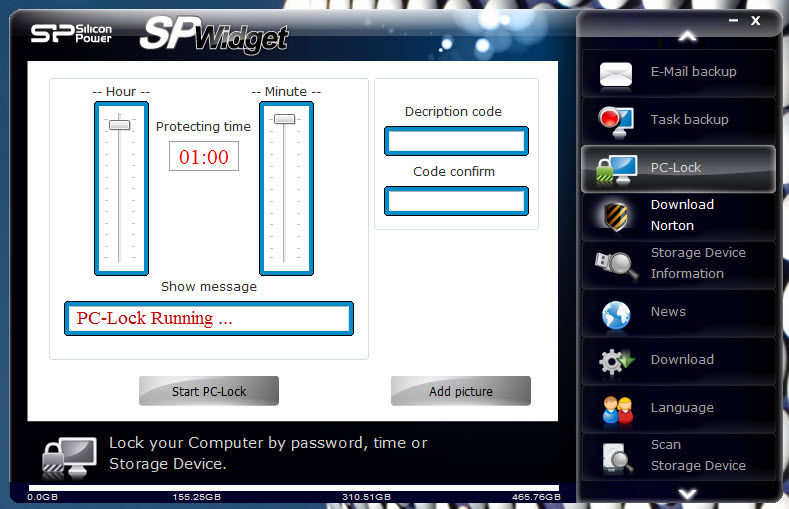
Task: Click the 01:00 protecting time display
Action: tap(204, 156)
